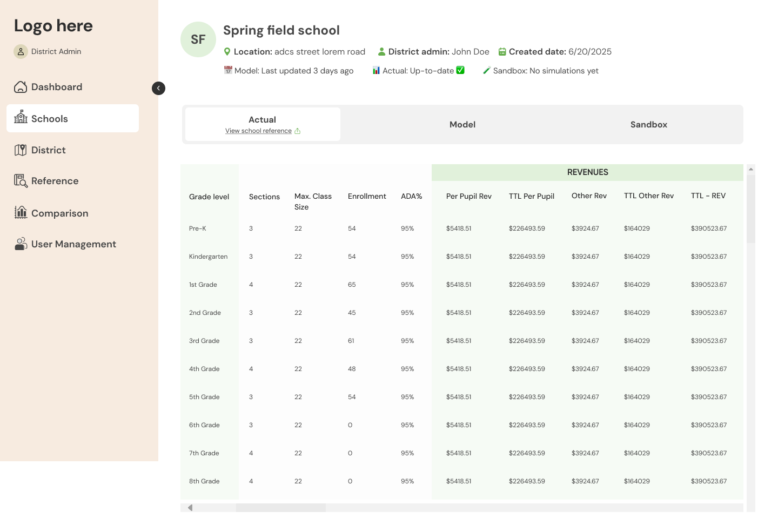Click the horizontal scrollbar thumb
Screen dimensions: 778x532
click(281, 508)
